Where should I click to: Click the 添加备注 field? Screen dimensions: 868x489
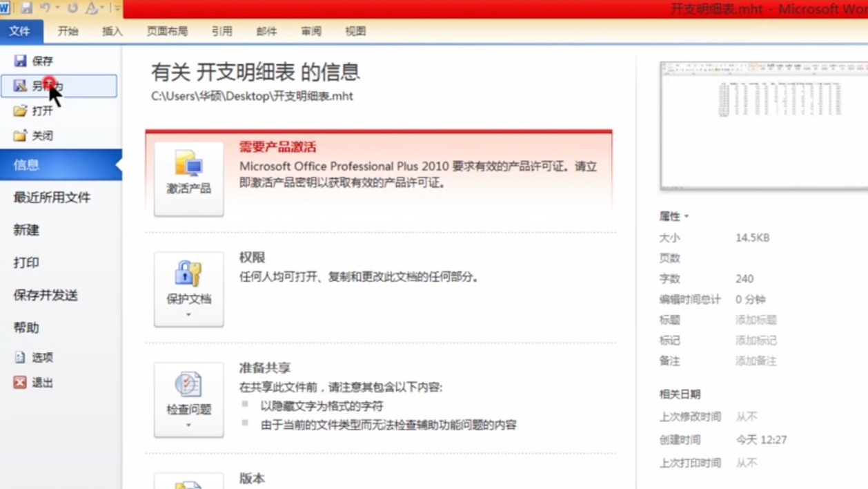756,361
